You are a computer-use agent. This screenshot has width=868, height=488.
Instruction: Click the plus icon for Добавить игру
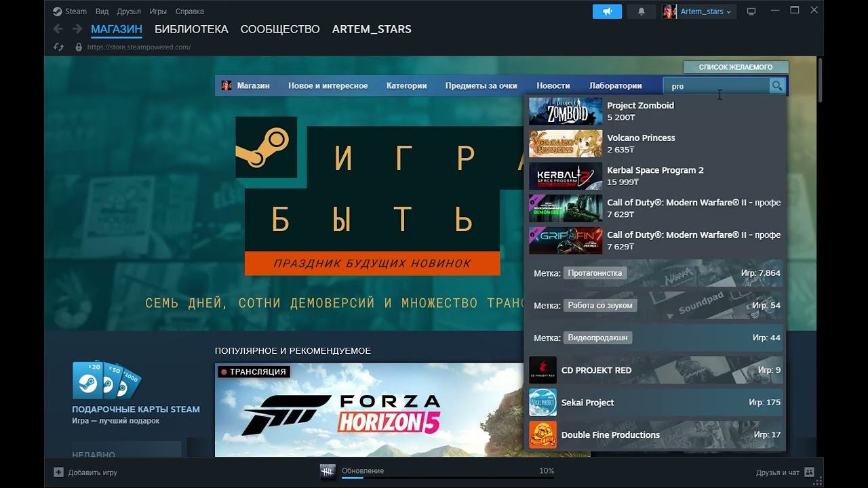[x=58, y=472]
